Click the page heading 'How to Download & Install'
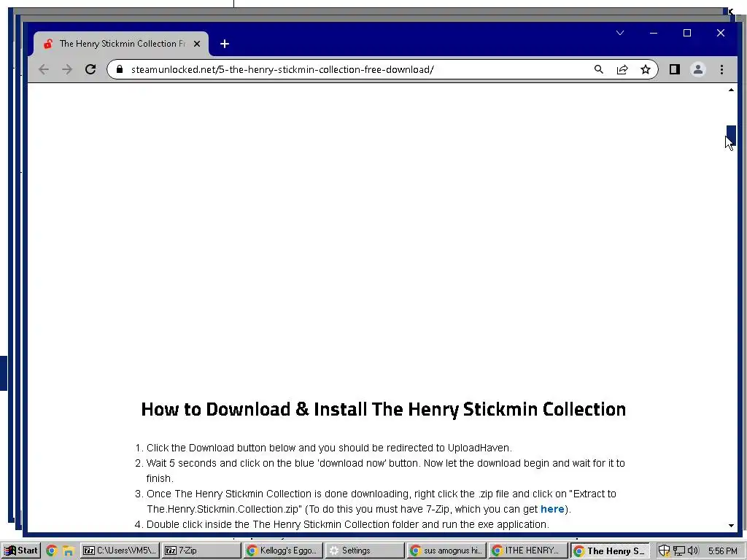The image size is (747, 560). click(x=384, y=410)
